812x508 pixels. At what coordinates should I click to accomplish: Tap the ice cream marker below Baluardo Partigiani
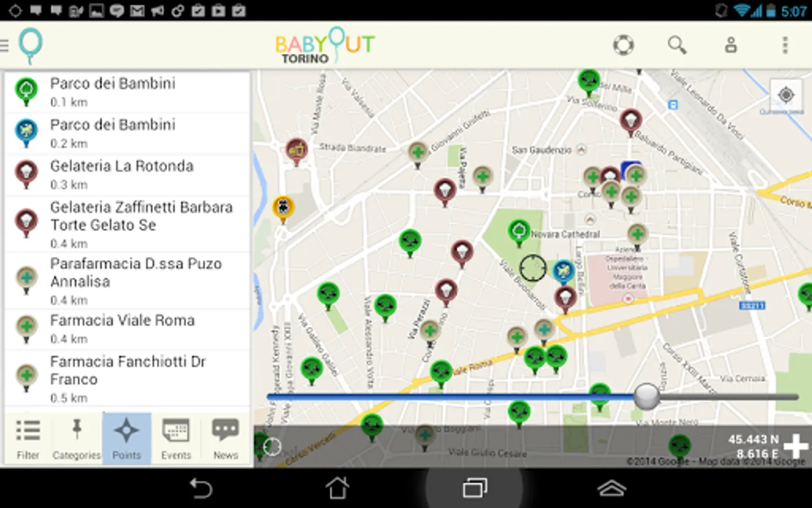tap(631, 122)
